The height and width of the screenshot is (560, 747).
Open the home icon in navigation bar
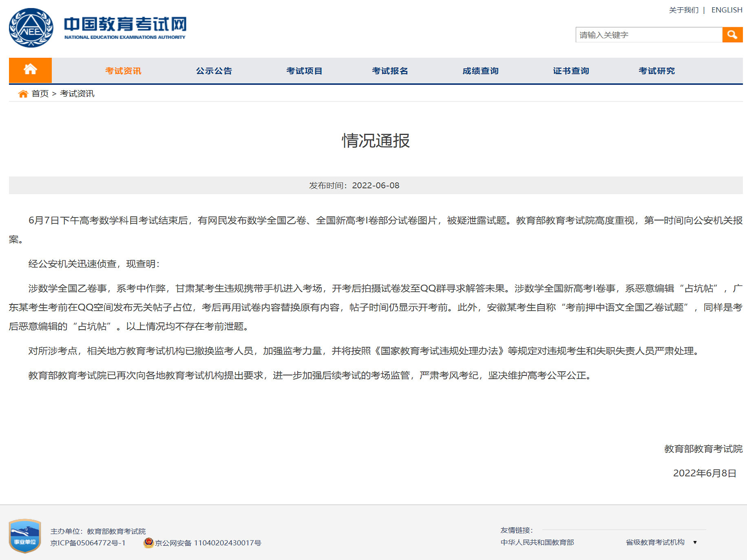pos(30,70)
